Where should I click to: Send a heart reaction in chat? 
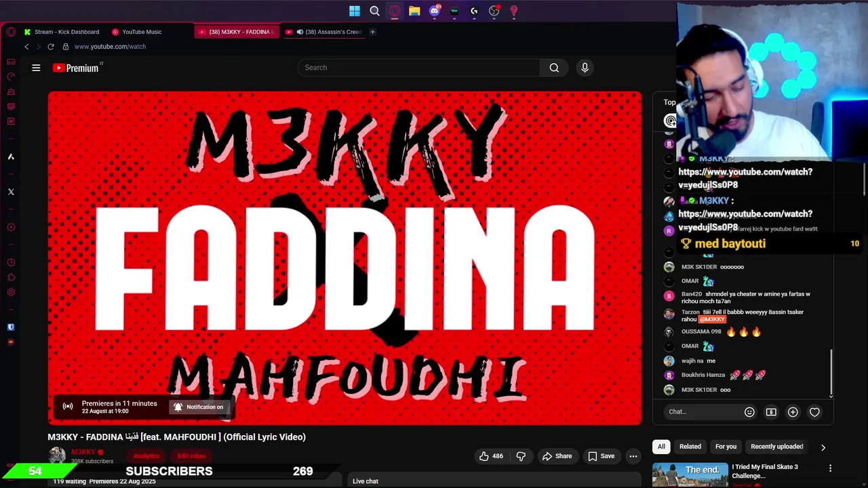(814, 412)
